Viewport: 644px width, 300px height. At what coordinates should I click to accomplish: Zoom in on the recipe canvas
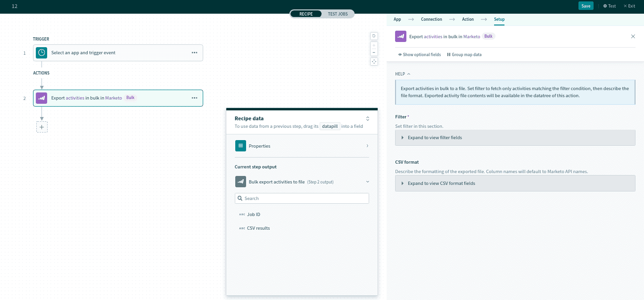click(x=374, y=46)
